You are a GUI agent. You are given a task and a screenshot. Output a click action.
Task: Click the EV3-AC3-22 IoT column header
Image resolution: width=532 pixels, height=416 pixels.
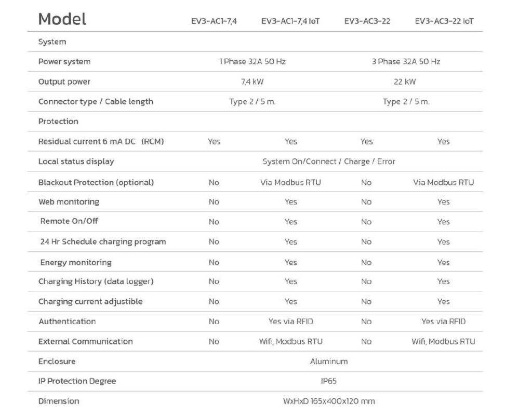coord(444,21)
